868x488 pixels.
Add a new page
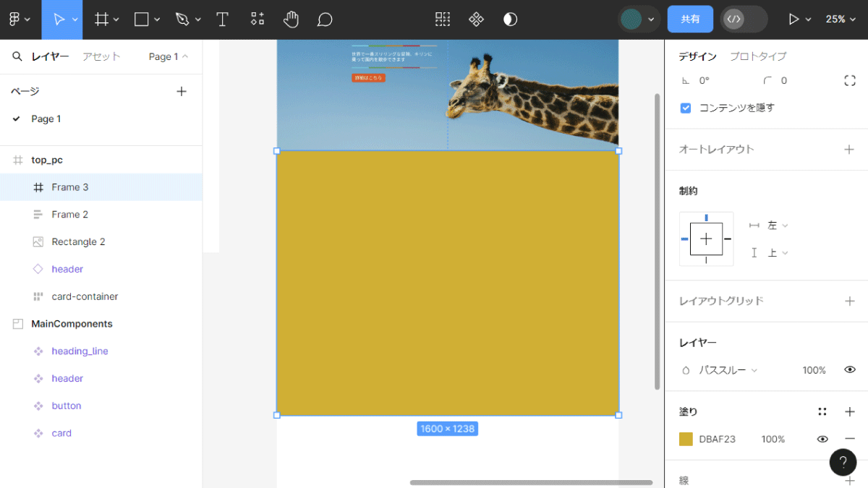pyautogui.click(x=182, y=91)
